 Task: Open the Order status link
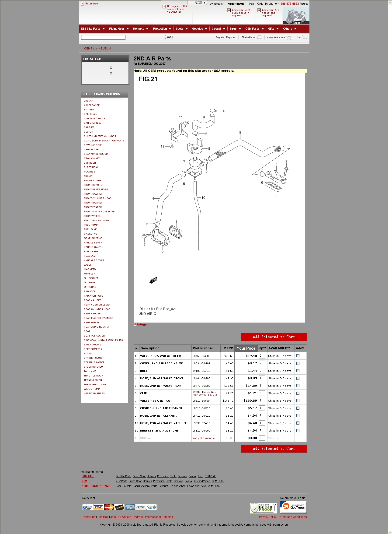pos(236,4)
